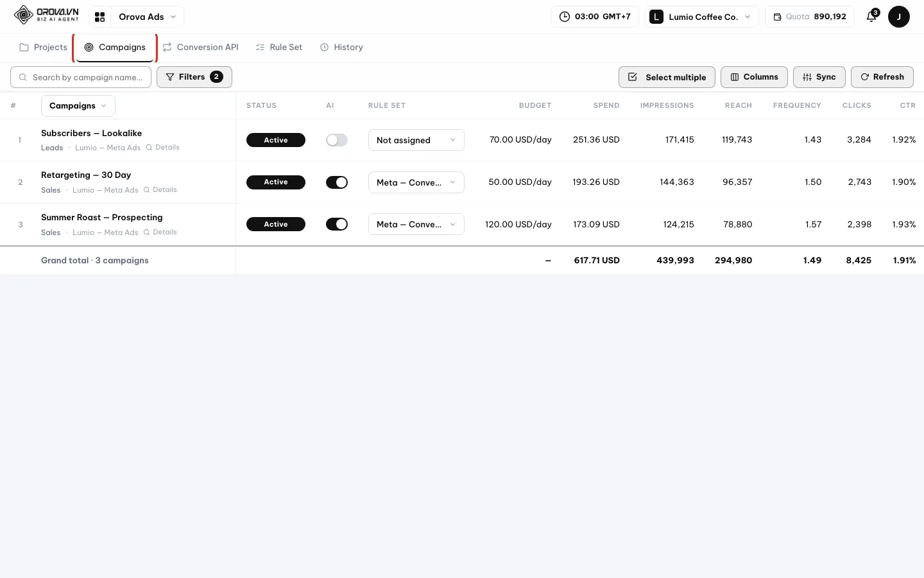924x578 pixels.
Task: Expand the Orova Ads app switcher
Action: coord(148,17)
